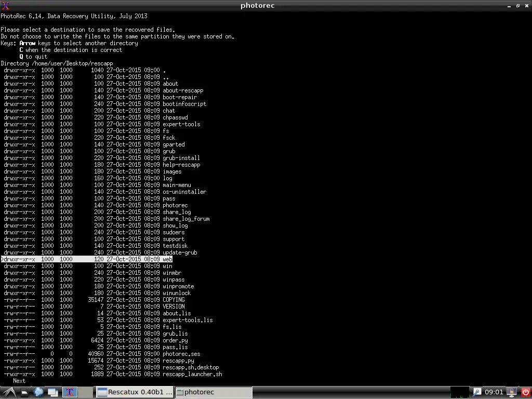Click the 'Directory /home/user/Desktop/rescapp' path line

(57, 63)
